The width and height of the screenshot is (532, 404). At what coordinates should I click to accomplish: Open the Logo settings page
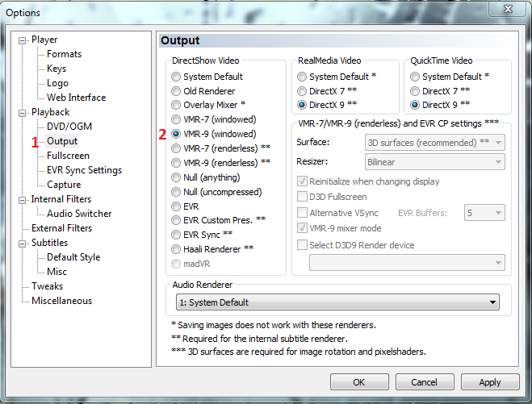[57, 83]
